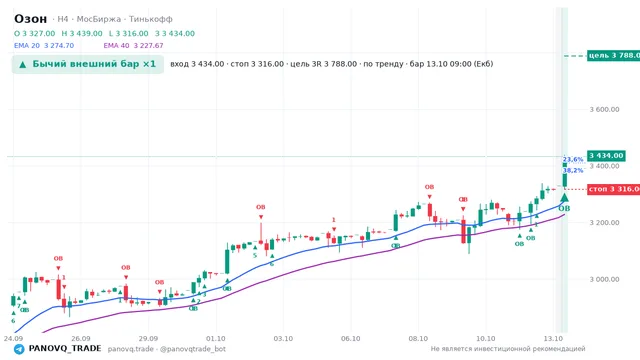Click the 01.10 date axis label
Screen dimensions: 640x360
click(x=216, y=339)
